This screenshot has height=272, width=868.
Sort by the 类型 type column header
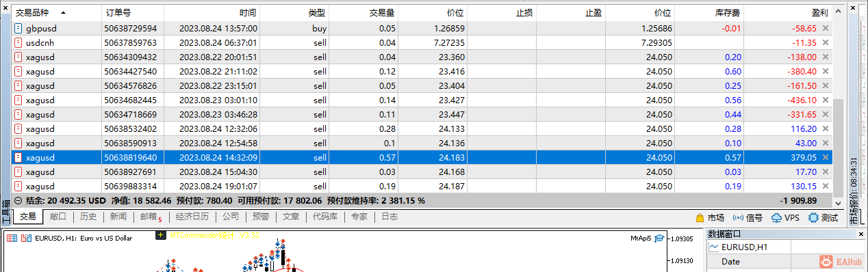(295, 12)
